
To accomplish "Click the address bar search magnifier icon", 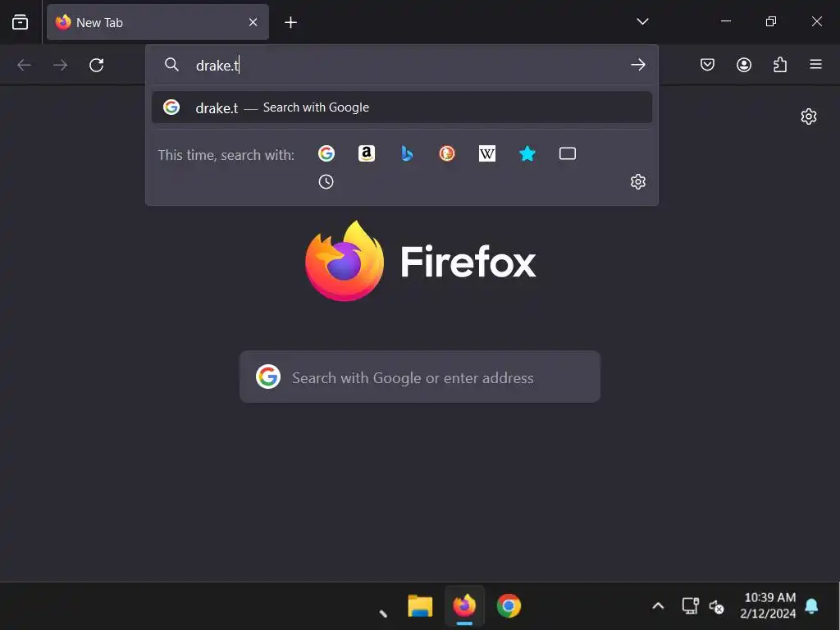I will pos(171,65).
